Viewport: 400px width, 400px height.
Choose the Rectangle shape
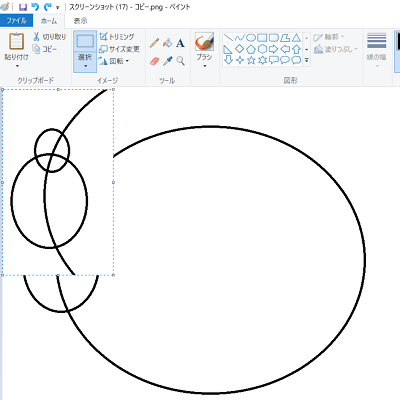pyautogui.click(x=262, y=38)
